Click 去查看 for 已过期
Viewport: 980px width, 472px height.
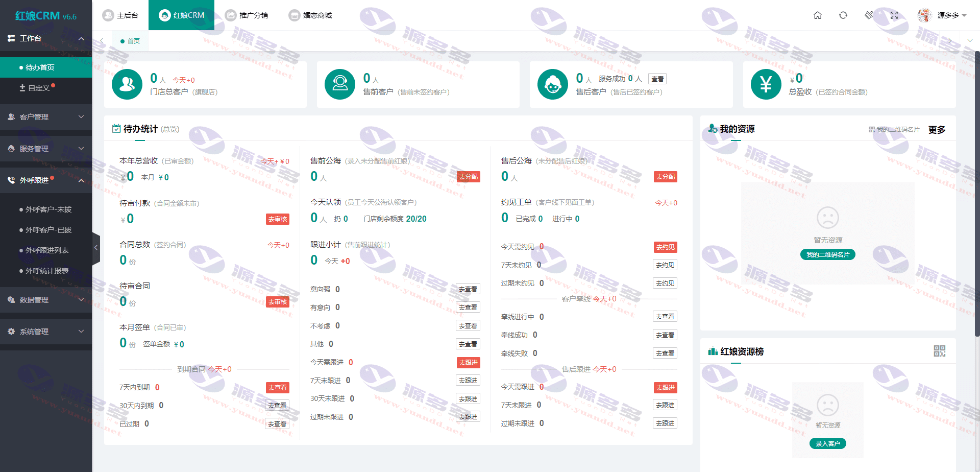(x=277, y=424)
